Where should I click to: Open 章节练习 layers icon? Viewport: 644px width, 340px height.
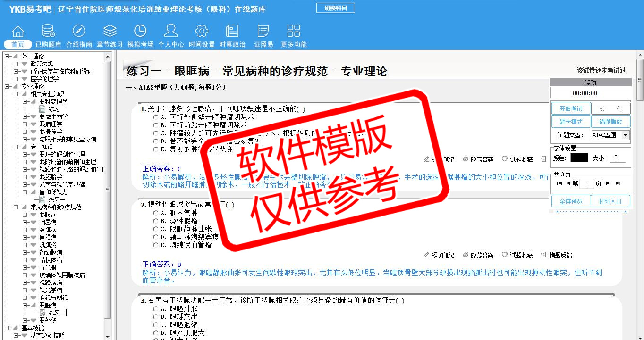[110, 31]
